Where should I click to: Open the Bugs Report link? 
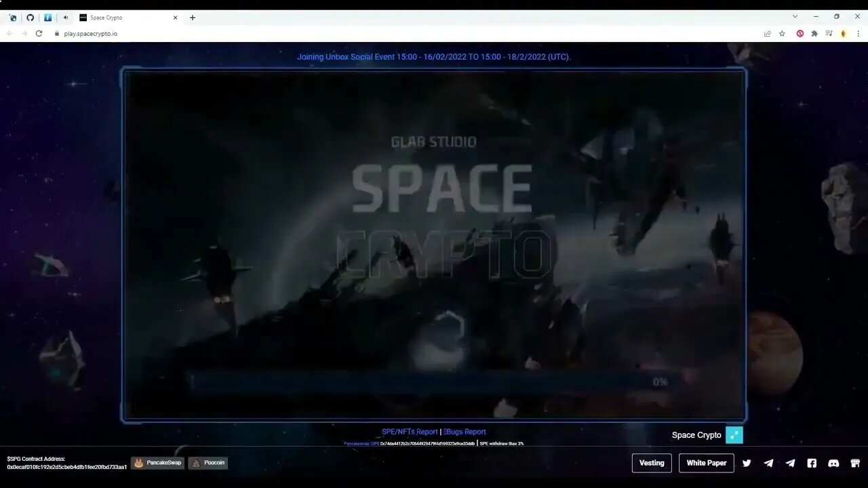465,432
